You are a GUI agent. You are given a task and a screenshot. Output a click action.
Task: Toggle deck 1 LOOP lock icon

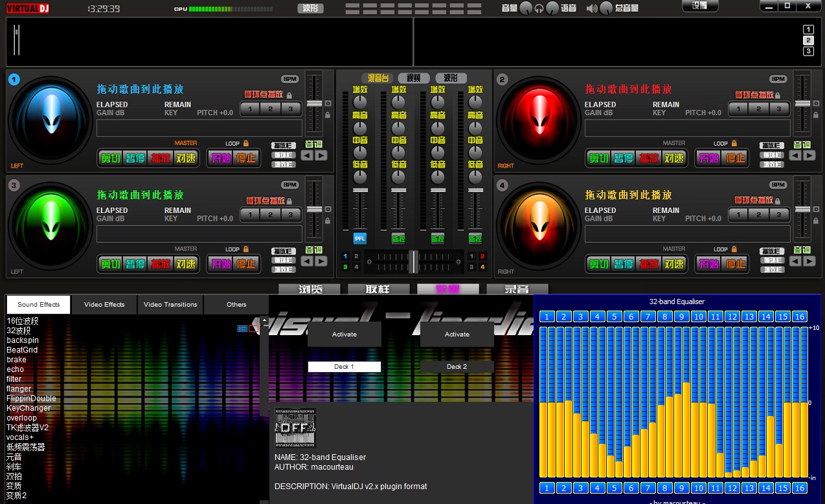tap(246, 144)
